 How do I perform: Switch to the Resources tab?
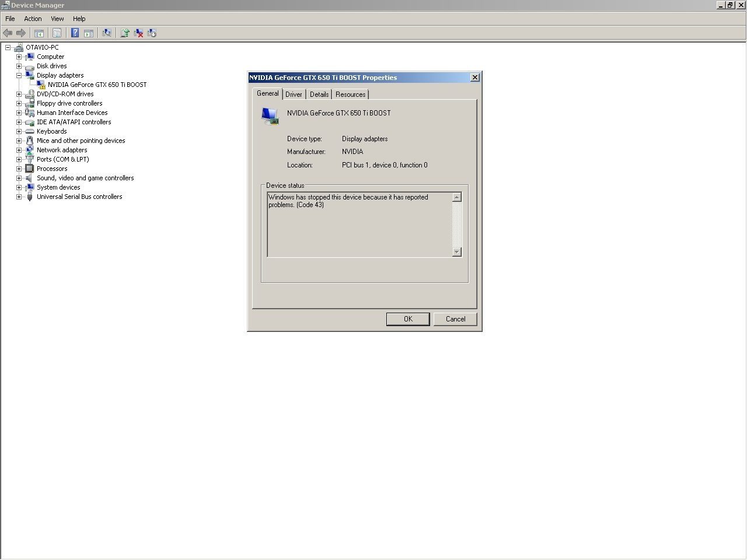(351, 94)
